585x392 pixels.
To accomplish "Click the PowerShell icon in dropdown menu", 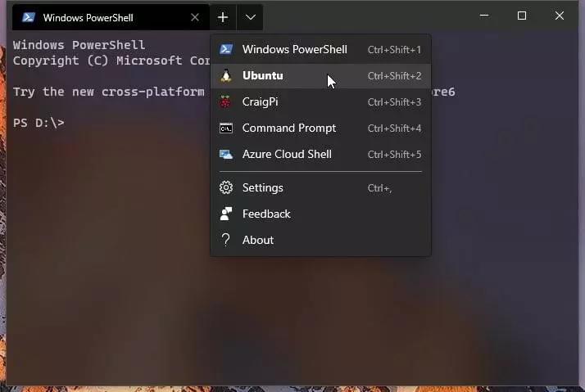I will tap(226, 49).
